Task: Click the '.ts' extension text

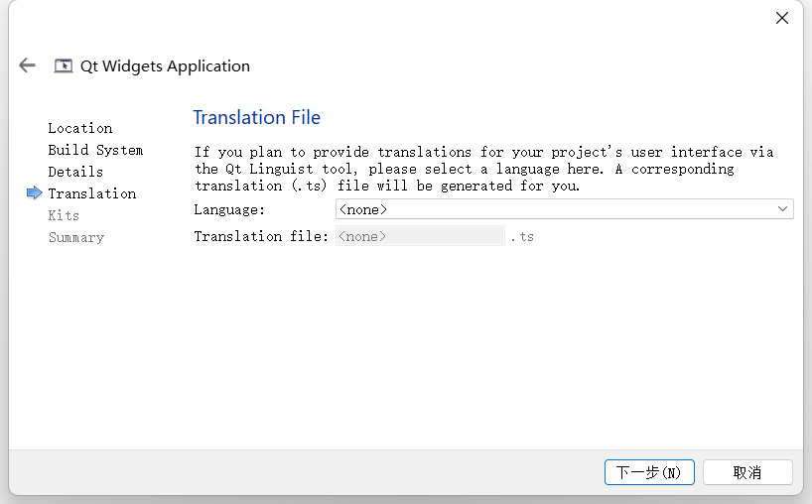Action: click(522, 236)
